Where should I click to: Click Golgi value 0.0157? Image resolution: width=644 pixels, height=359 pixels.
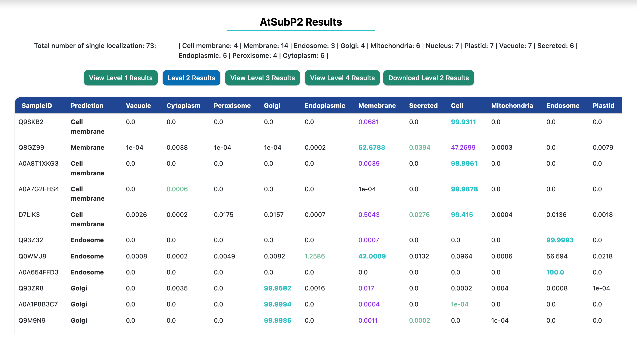[x=274, y=215]
